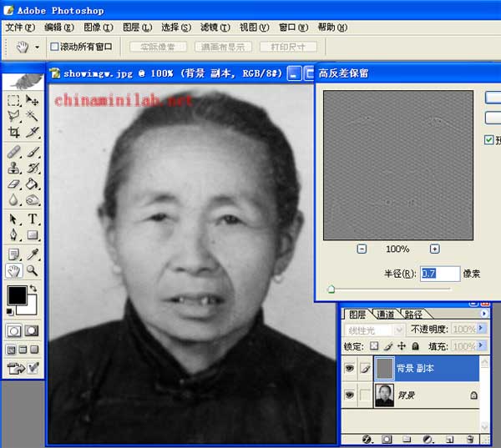501x448 pixels.
Task: Expand the 不透明度 opacity slider arrow
Action: pos(482,330)
